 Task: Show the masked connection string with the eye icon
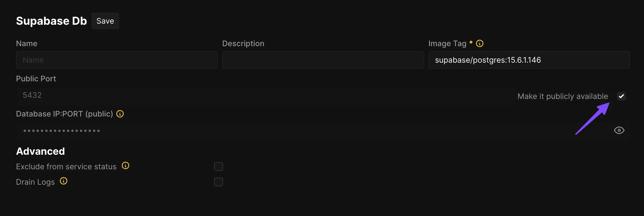pyautogui.click(x=619, y=130)
